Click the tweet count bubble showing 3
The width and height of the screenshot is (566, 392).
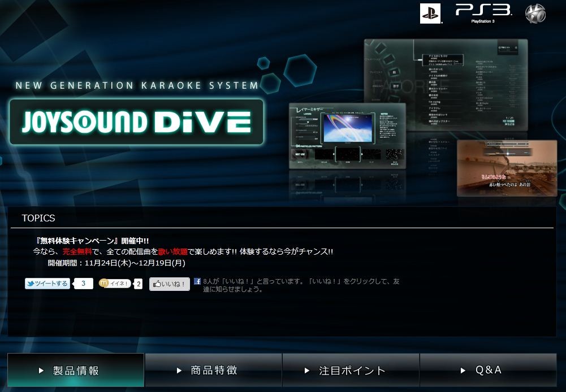point(83,284)
